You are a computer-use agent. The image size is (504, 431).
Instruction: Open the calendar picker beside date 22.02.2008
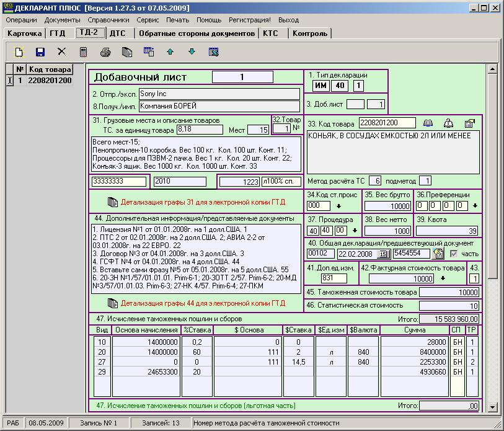pyautogui.click(x=382, y=254)
